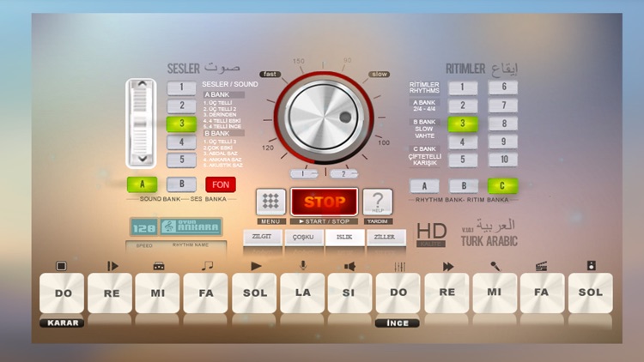Switch to rhythm bank B
The width and height of the screenshot is (644, 362).
(464, 186)
